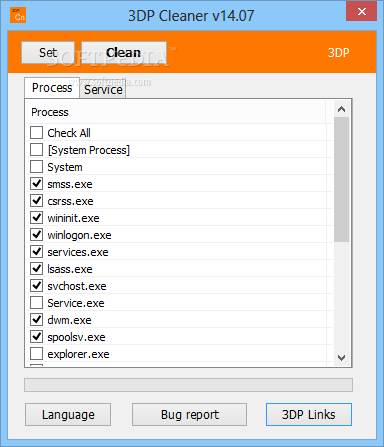Image resolution: width=384 pixels, height=447 pixels.
Task: Toggle the winlogon.exe checkbox
Action: click(36, 234)
